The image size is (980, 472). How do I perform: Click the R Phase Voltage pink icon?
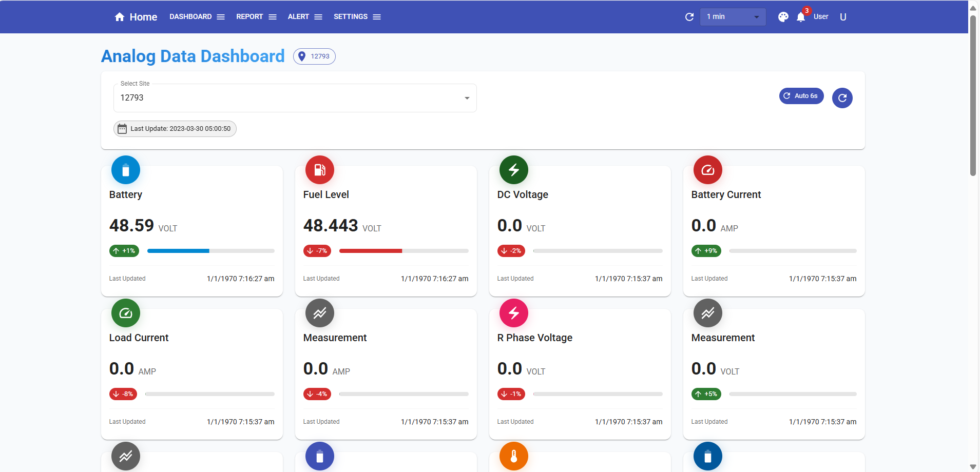point(514,313)
